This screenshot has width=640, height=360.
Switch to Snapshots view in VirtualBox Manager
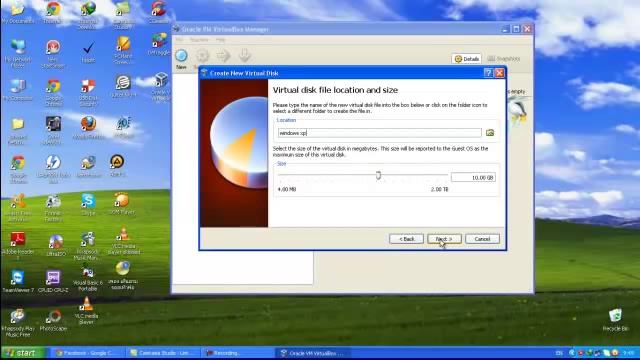tap(504, 59)
